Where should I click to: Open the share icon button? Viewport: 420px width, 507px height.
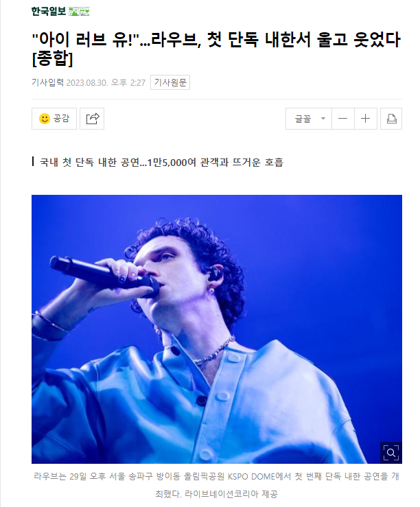(x=92, y=119)
